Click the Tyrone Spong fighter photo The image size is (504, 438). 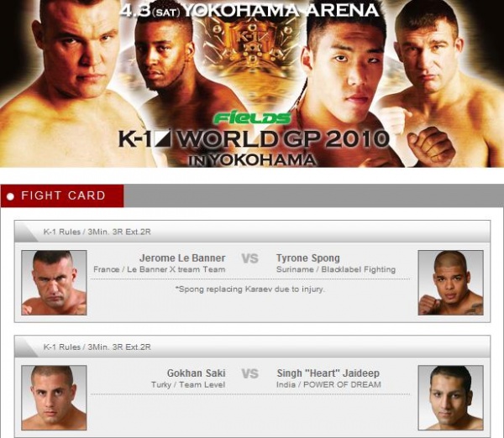pos(450,283)
